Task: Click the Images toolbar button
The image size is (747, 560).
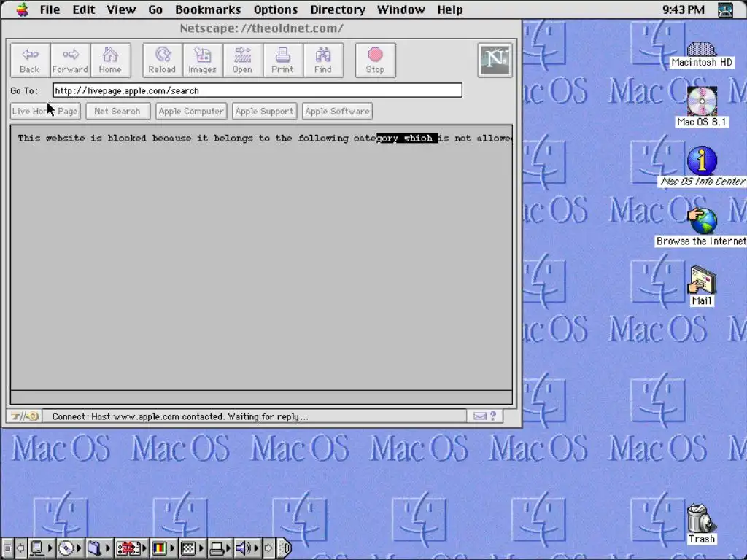Action: (x=203, y=61)
